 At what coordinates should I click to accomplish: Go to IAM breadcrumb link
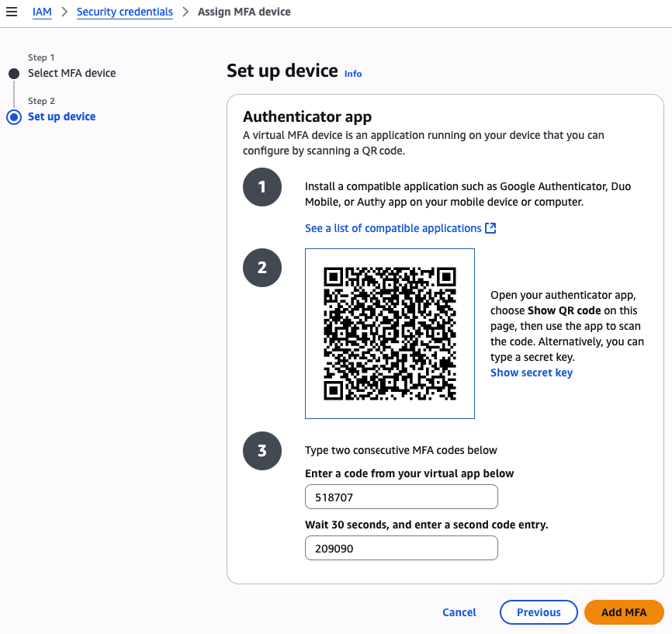click(42, 12)
